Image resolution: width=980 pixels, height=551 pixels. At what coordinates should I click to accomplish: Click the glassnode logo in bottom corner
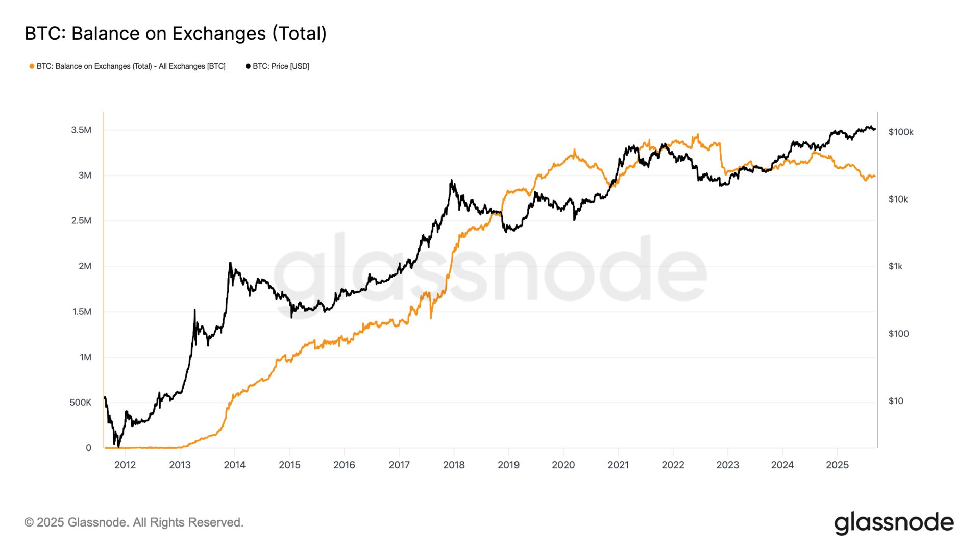click(x=894, y=523)
